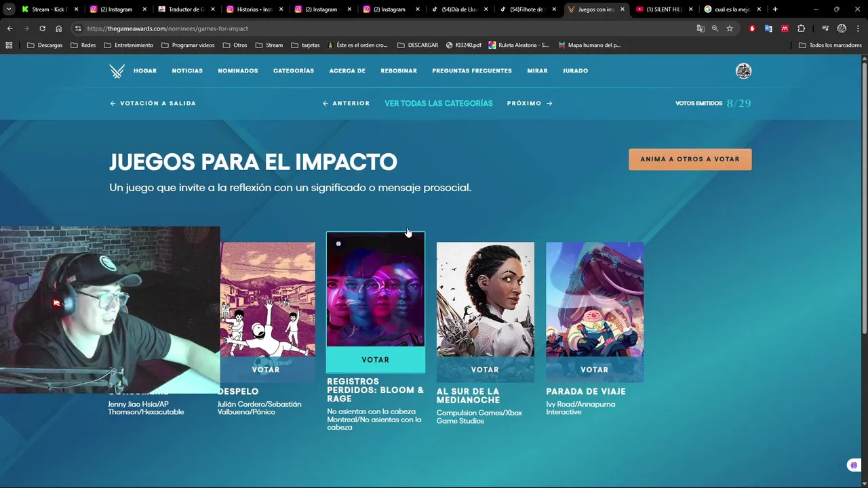Viewport: 868px width, 488px height.
Task: Open ACERCA DE in the site navigation
Action: [347, 71]
